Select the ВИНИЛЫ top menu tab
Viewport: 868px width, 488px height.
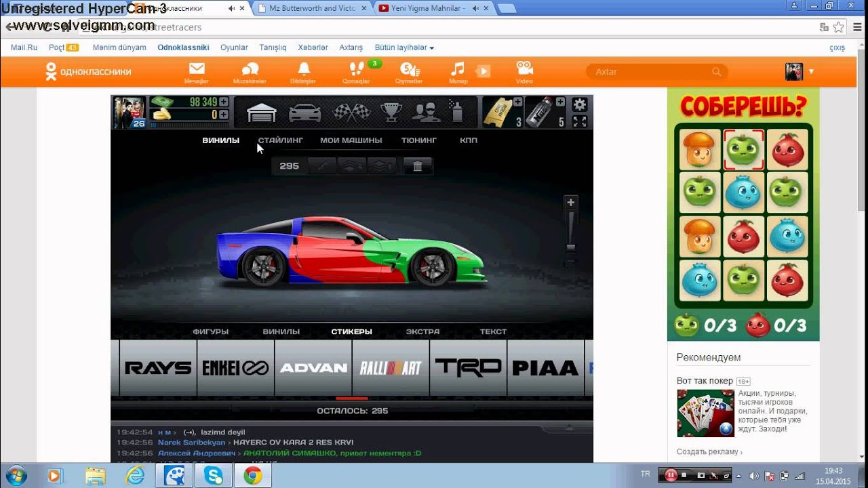221,140
